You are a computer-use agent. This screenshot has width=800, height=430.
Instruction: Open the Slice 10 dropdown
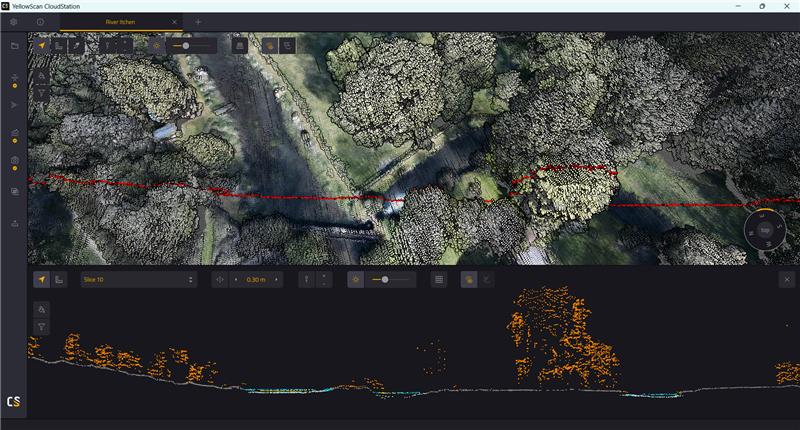pyautogui.click(x=138, y=280)
